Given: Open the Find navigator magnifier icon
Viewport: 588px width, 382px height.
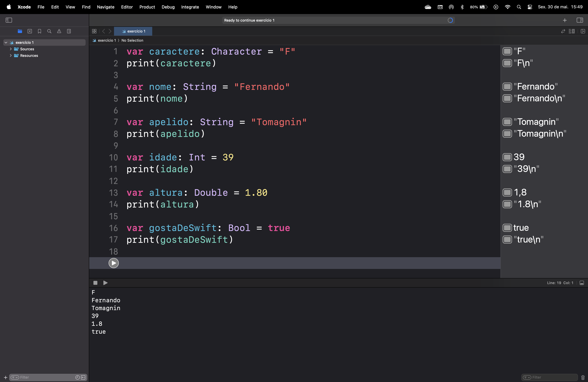Looking at the screenshot, I should pos(49,31).
